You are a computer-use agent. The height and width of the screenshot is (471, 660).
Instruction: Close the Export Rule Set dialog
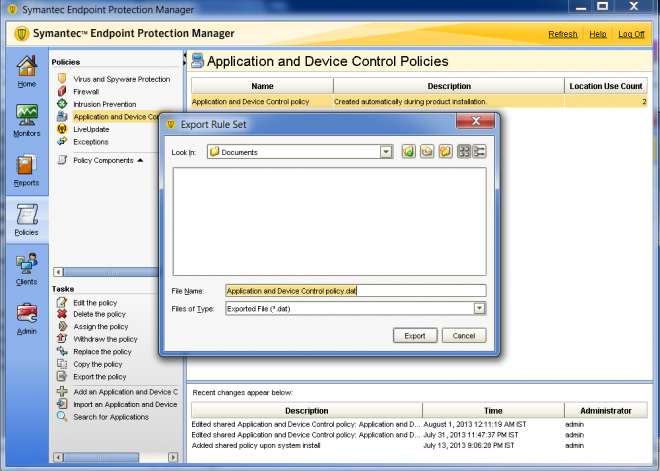point(476,121)
